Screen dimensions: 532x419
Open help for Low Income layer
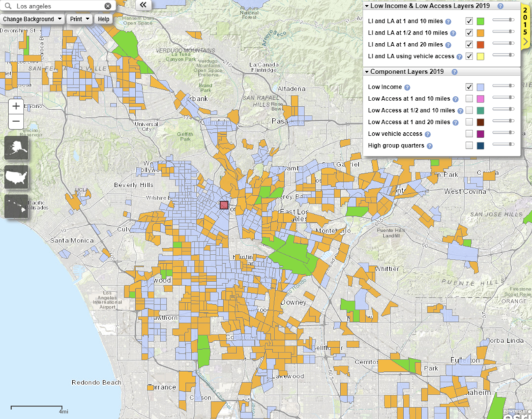[x=407, y=87]
